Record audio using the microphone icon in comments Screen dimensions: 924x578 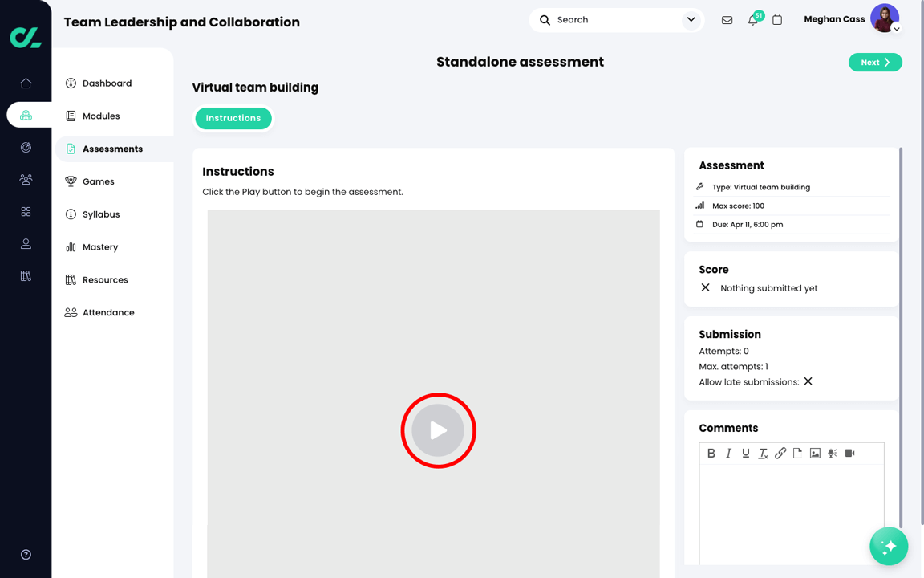832,453
